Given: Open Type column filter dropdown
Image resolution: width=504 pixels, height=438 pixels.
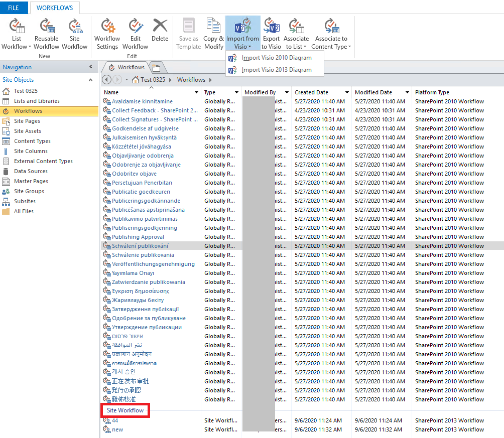Looking at the screenshot, I should click(x=236, y=92).
